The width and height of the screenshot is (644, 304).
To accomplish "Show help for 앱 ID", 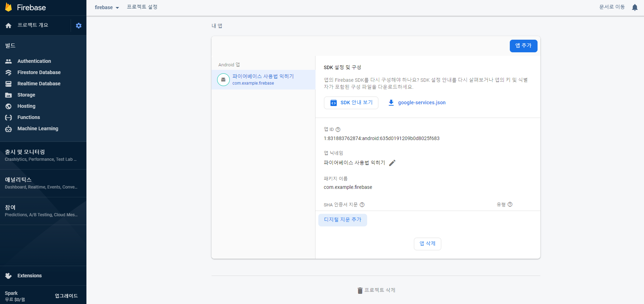I will [x=338, y=130].
